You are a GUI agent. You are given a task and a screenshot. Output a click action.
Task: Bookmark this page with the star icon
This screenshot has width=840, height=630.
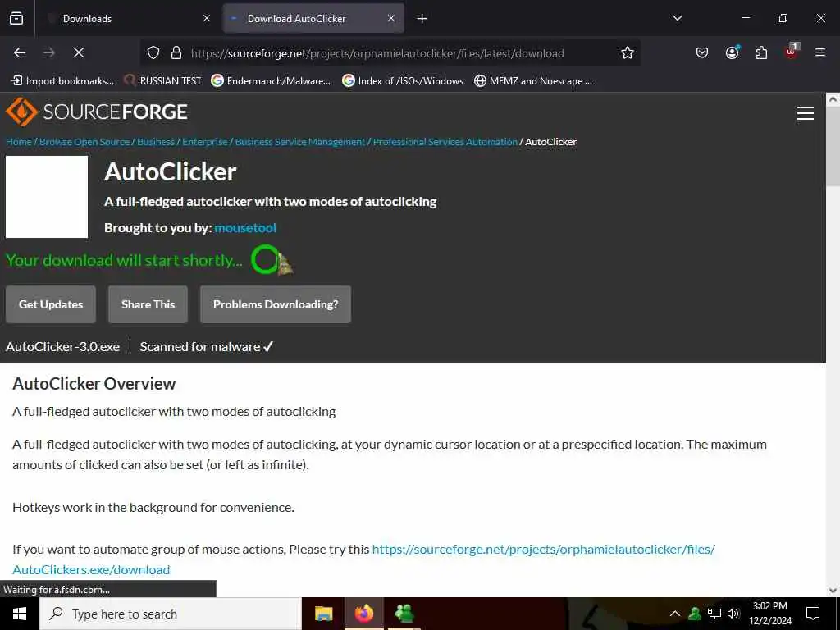point(628,53)
